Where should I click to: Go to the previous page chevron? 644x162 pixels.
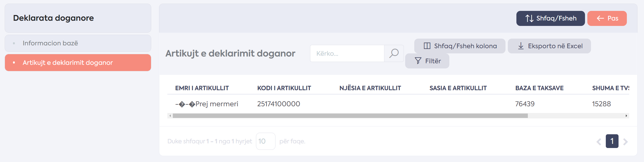[x=599, y=142]
